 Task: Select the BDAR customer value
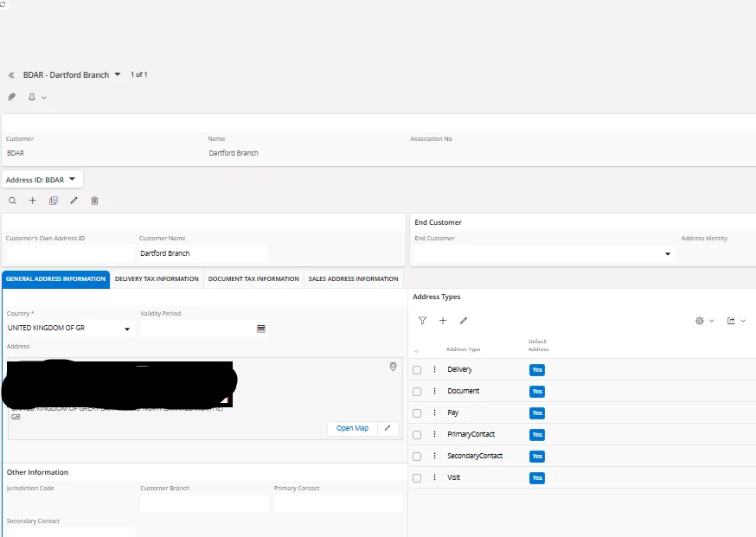[x=16, y=153]
